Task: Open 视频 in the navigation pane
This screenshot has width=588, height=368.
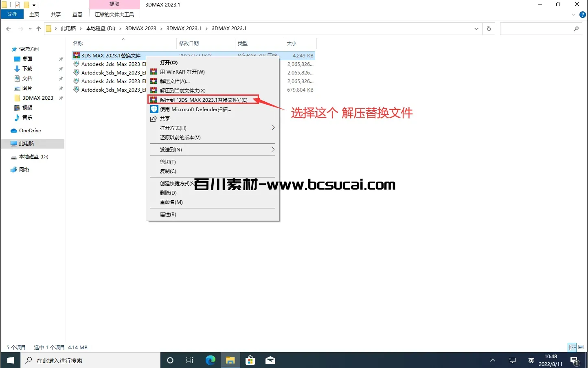Action: [27, 108]
